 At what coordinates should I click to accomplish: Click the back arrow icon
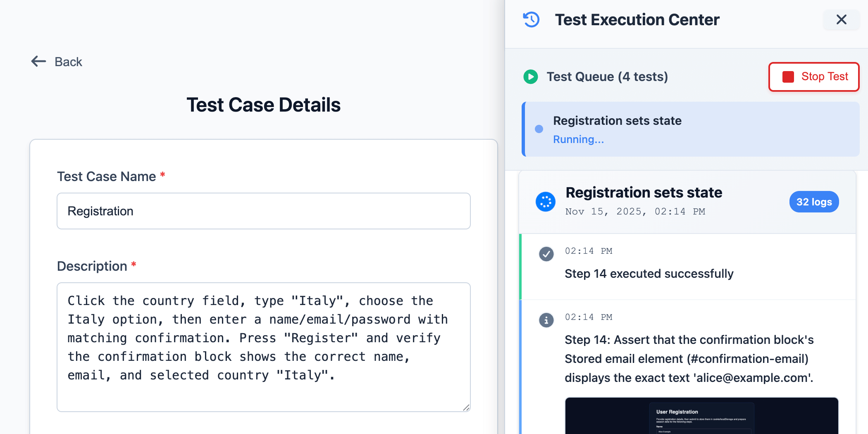pyautogui.click(x=38, y=61)
